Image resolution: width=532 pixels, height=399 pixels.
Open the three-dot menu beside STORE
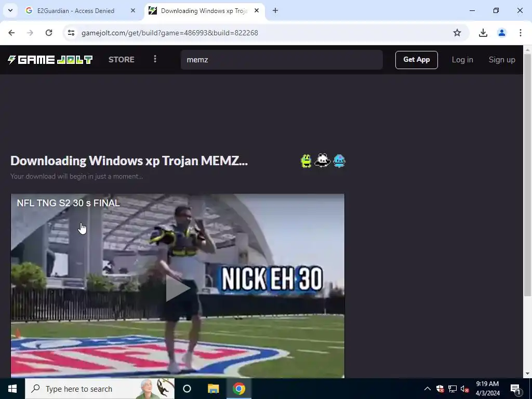[x=155, y=59]
